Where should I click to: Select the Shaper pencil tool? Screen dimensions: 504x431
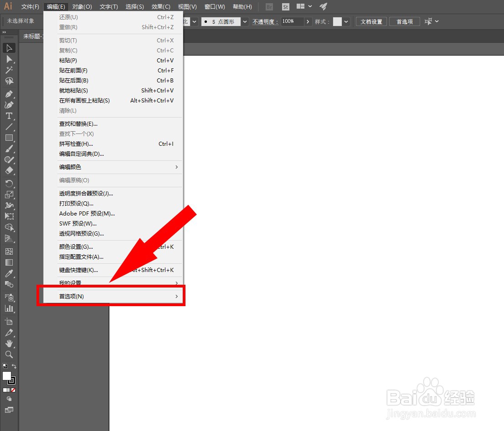[x=9, y=159]
